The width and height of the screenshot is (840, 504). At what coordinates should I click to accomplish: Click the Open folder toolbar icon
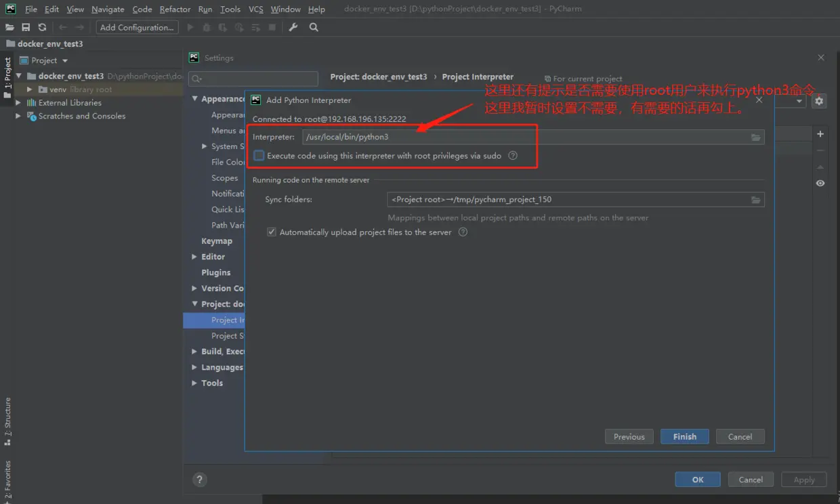pos(9,27)
